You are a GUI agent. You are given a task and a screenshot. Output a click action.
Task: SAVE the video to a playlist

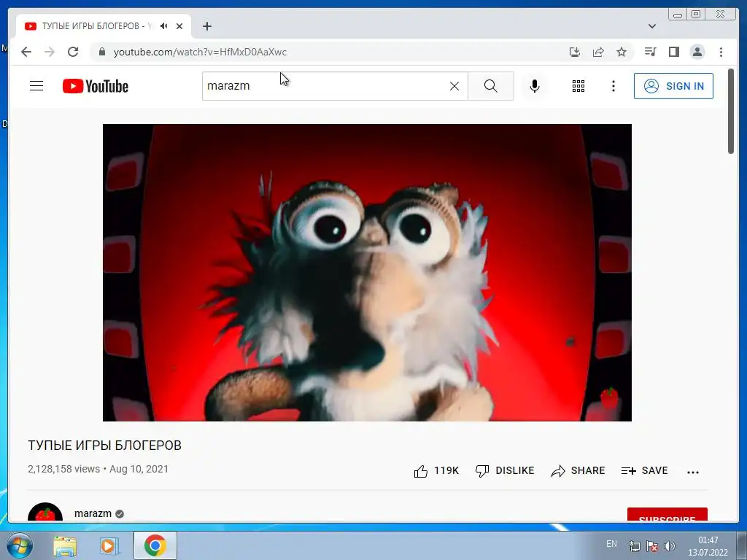[645, 471]
